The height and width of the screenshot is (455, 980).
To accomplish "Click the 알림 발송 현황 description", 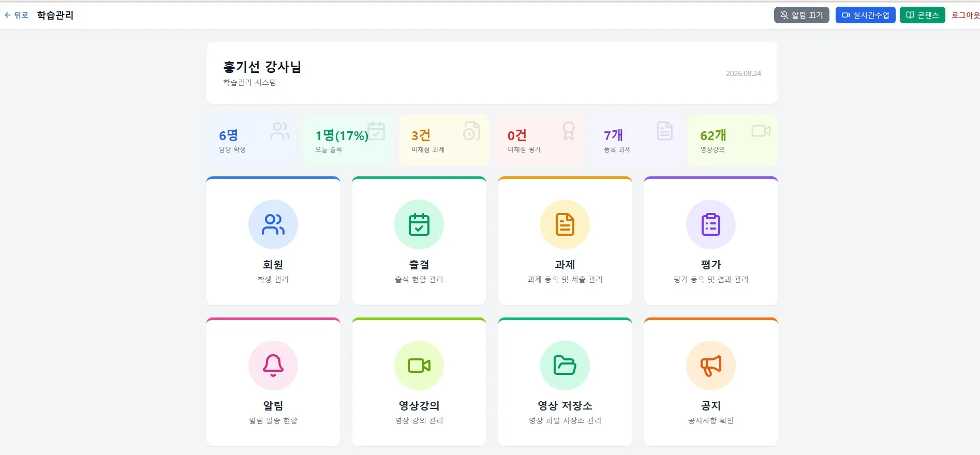I will [273, 420].
